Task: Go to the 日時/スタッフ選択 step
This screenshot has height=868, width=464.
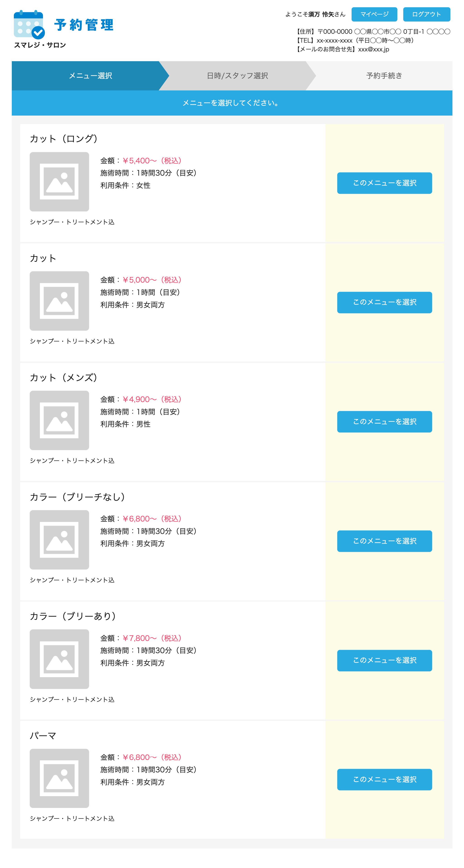Action: 237,76
